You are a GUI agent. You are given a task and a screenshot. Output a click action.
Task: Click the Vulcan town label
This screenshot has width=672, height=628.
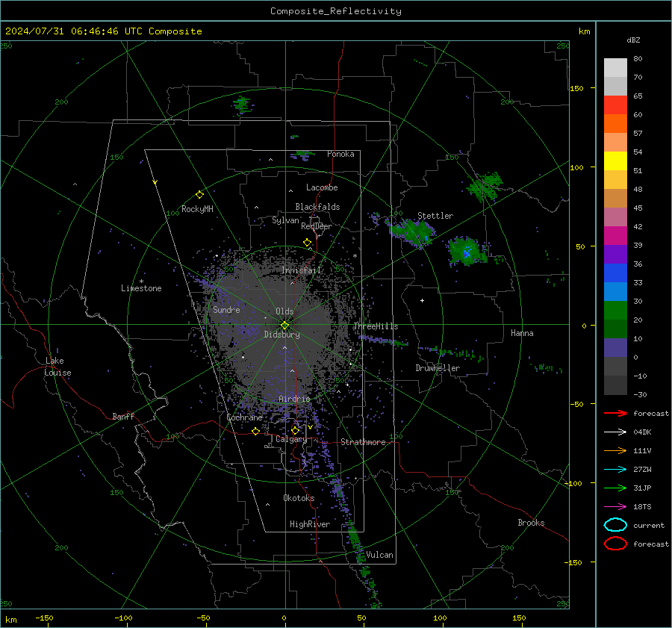point(379,555)
